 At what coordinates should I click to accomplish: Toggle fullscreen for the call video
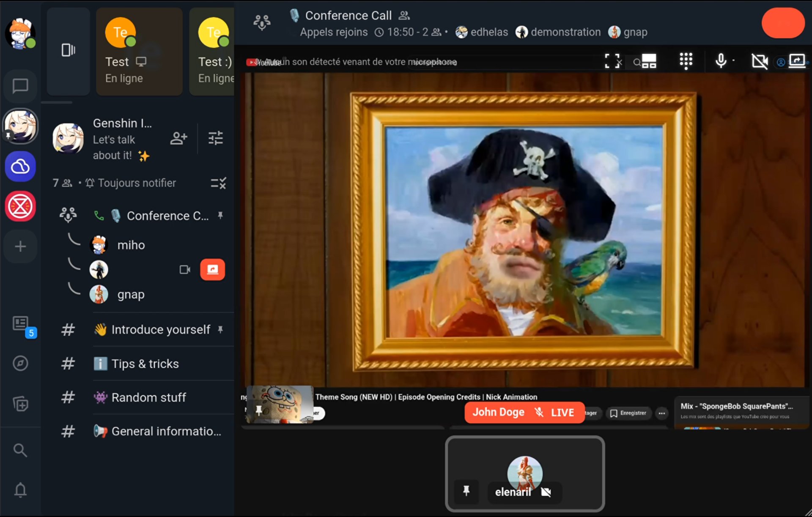pos(612,61)
